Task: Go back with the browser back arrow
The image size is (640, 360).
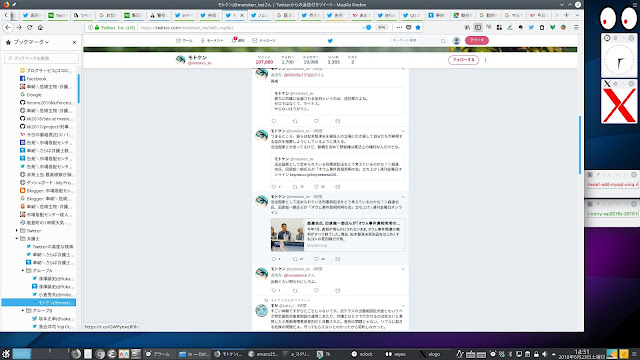Action: tap(8, 27)
